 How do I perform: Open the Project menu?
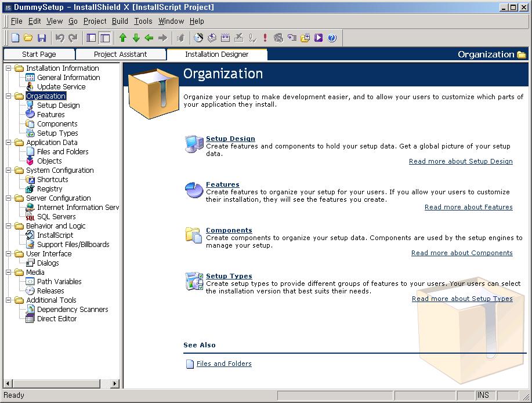[x=95, y=21]
